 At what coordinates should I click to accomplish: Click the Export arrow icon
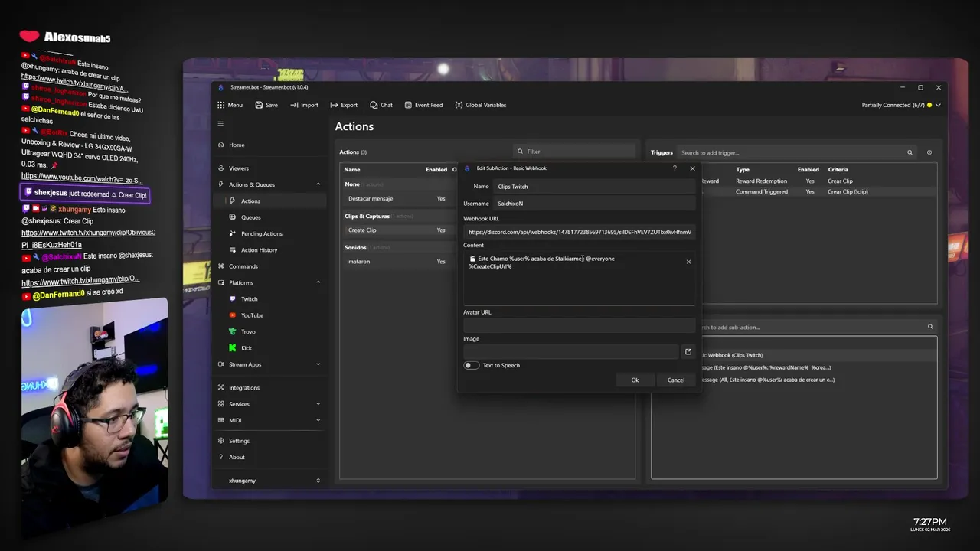click(x=334, y=105)
